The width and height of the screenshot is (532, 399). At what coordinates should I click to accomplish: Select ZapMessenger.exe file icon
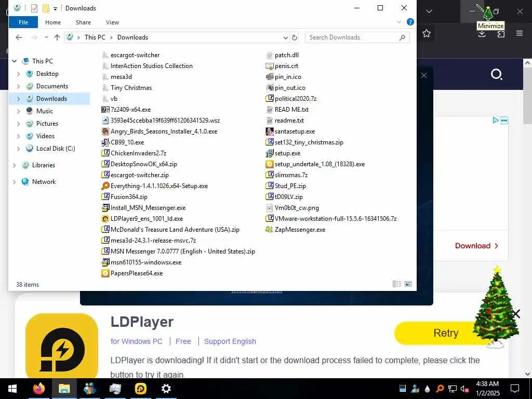coord(270,229)
